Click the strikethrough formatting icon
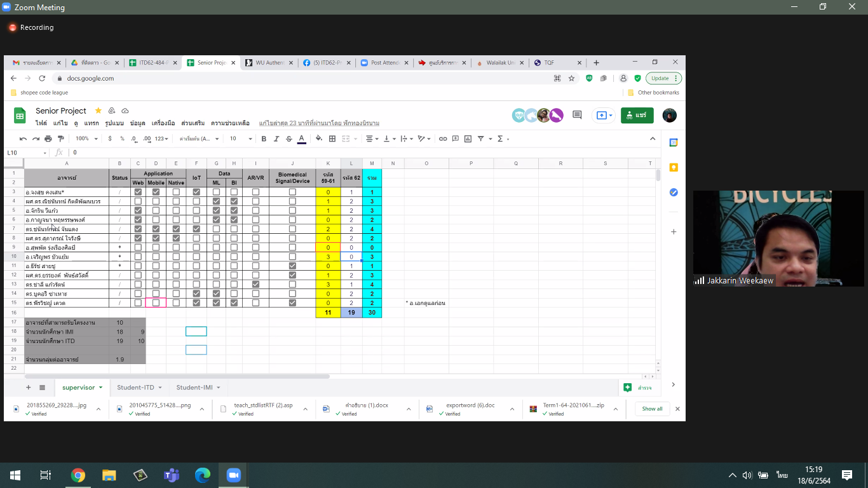 [x=289, y=139]
